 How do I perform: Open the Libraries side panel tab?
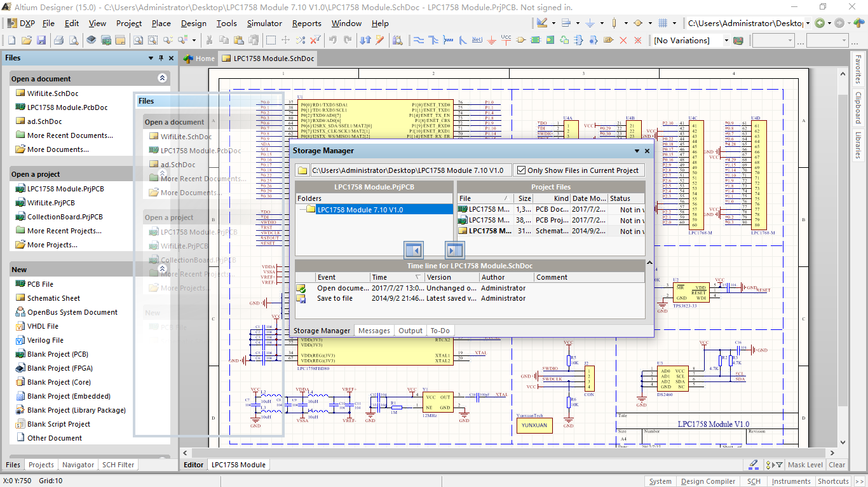coord(858,146)
